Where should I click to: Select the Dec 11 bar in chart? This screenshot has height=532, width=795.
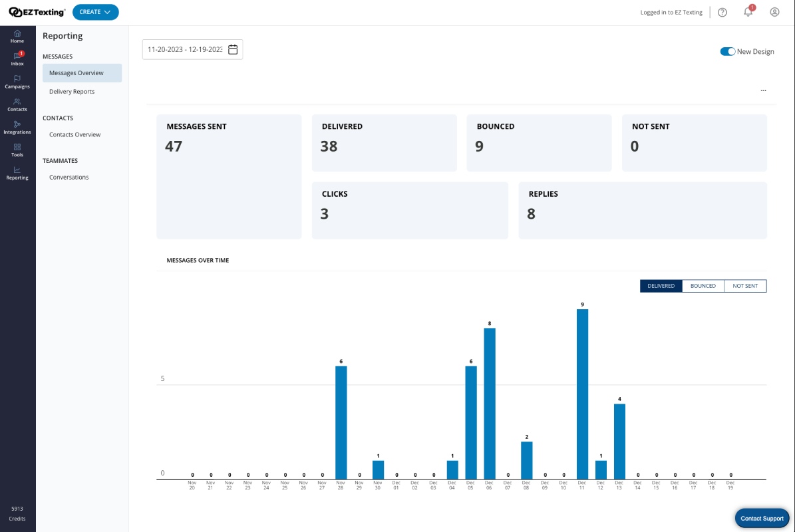(582, 394)
